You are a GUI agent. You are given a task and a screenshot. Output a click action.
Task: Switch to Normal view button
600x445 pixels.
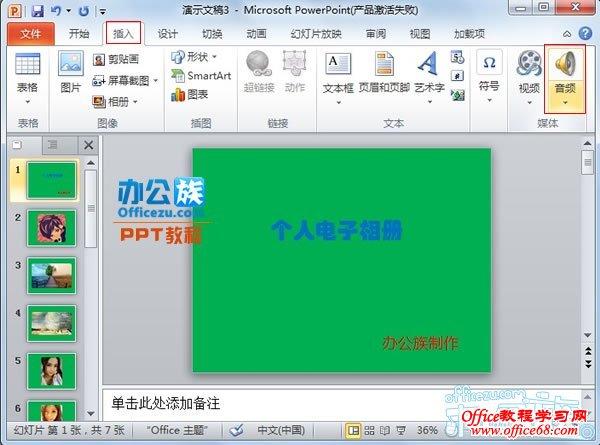coord(353,430)
